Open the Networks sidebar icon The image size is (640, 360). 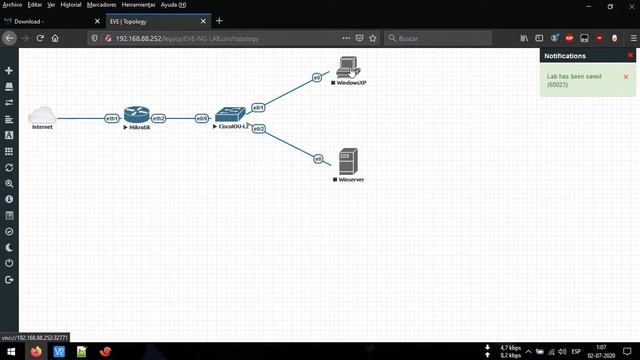point(9,102)
